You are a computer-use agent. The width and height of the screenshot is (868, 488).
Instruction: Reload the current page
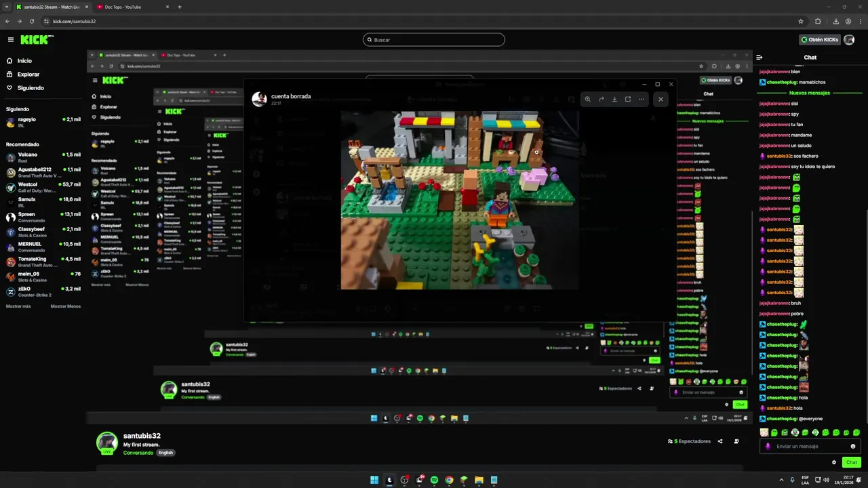pyautogui.click(x=31, y=21)
